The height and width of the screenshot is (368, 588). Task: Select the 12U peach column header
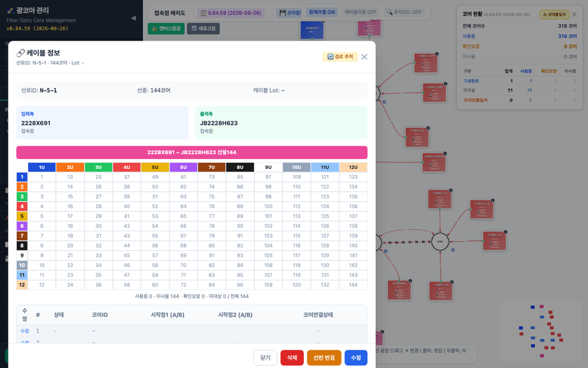tap(353, 167)
